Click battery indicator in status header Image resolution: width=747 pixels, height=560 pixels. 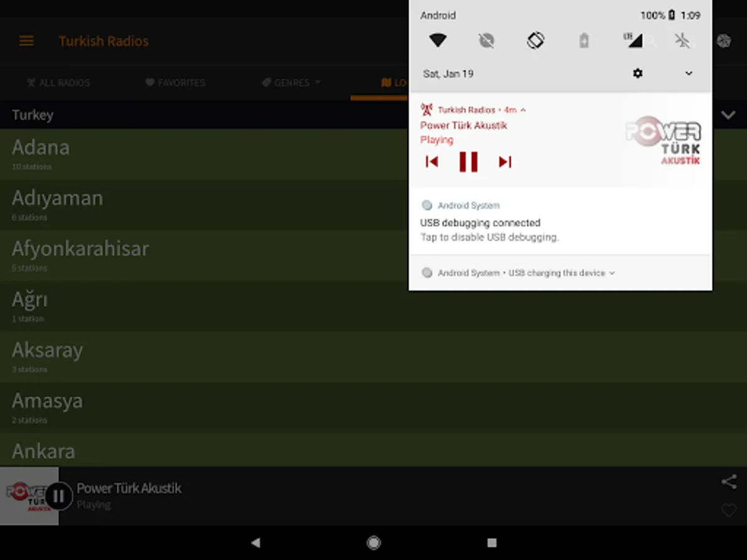(672, 16)
